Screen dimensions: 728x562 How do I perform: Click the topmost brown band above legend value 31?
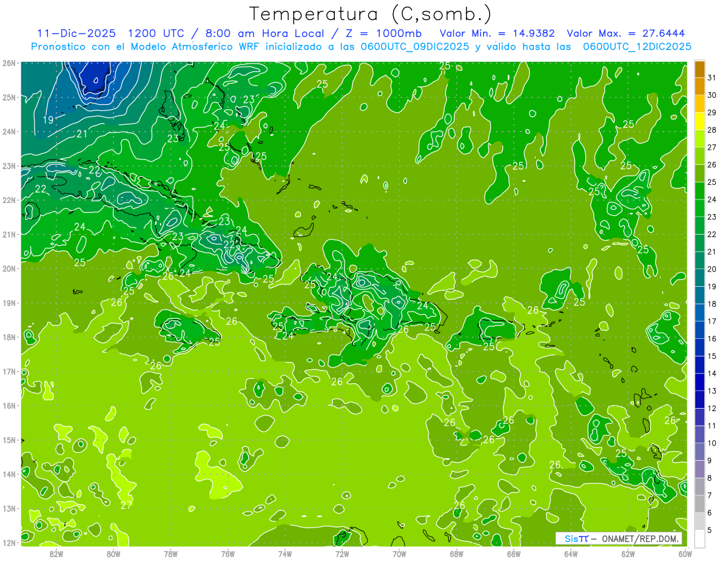pos(699,69)
